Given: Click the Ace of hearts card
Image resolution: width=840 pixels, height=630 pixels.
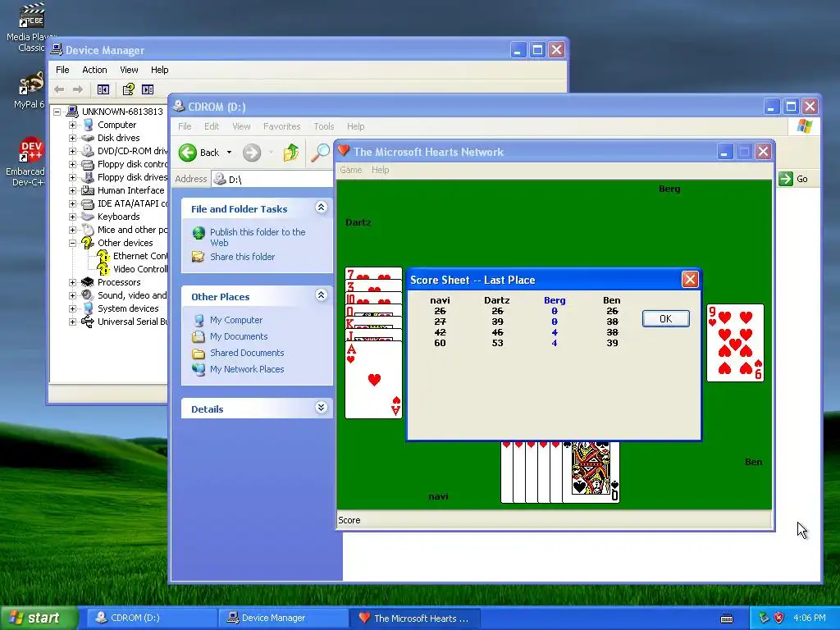Looking at the screenshot, I should tap(373, 381).
